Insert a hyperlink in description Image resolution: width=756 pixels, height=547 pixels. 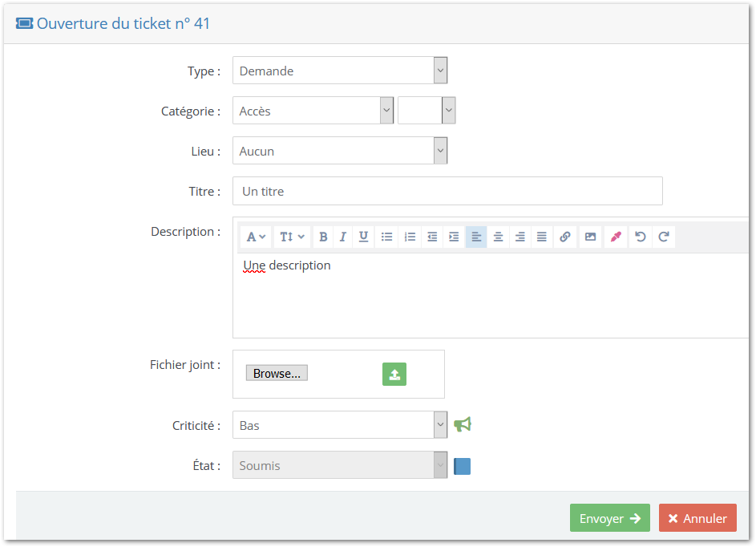pos(565,237)
